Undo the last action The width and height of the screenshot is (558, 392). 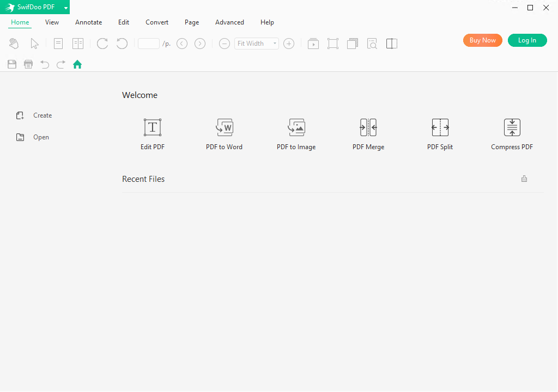coord(45,64)
